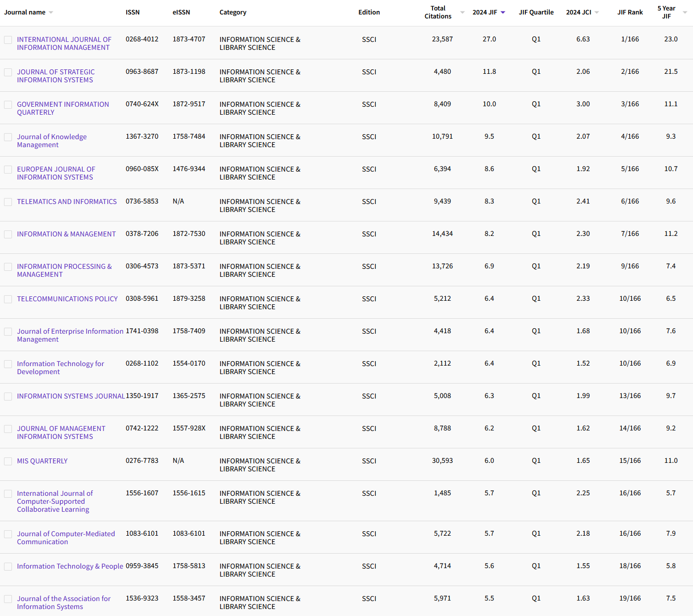Check International Journal of Information Management row

8,40
